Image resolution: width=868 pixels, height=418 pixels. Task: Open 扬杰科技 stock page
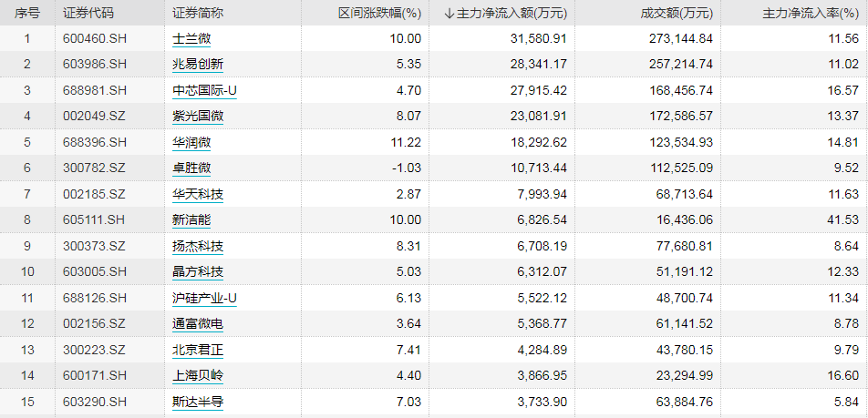(198, 246)
